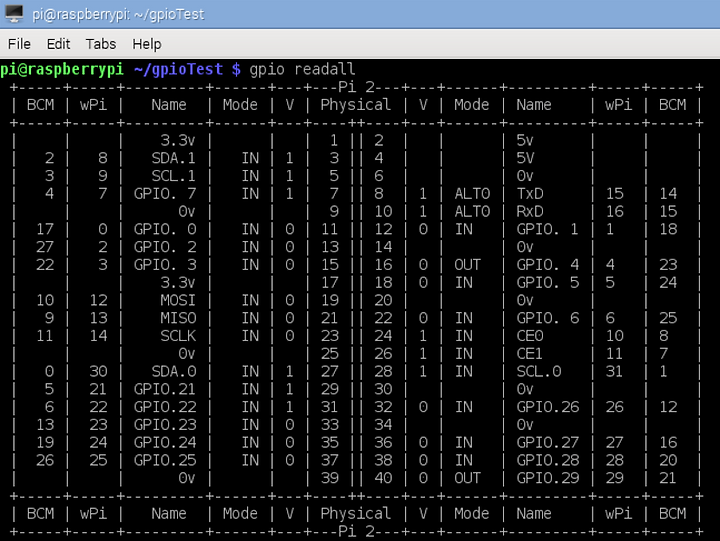Click the 'GPIO. 1' name cell
Screen dimensions: 720x541
click(x=547, y=229)
